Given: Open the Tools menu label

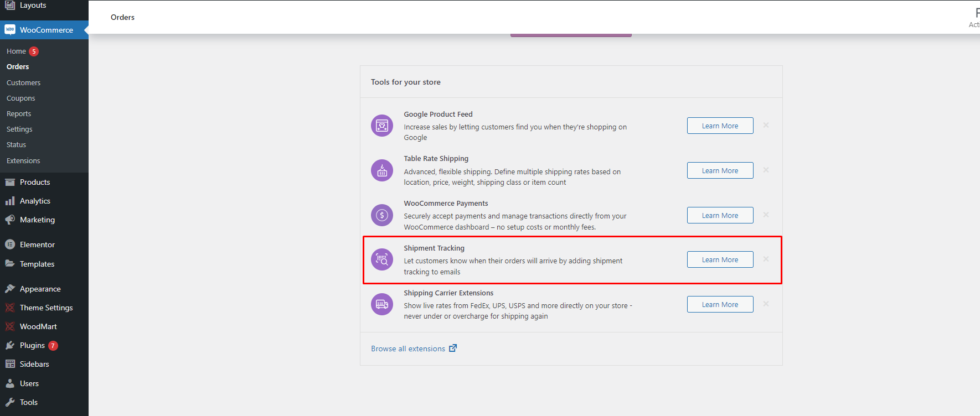Looking at the screenshot, I should tap(29, 402).
